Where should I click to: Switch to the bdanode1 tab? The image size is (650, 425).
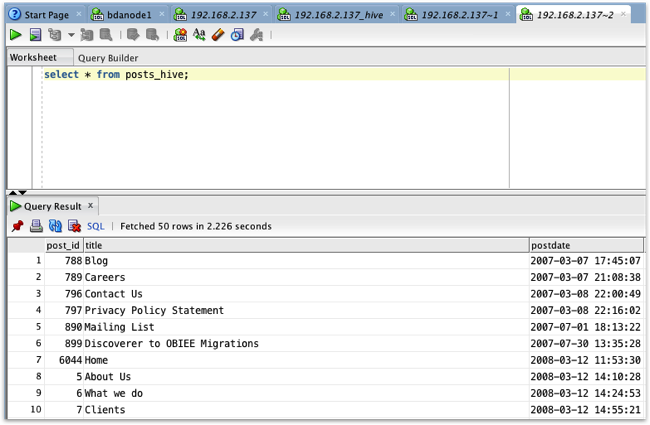[129, 15]
